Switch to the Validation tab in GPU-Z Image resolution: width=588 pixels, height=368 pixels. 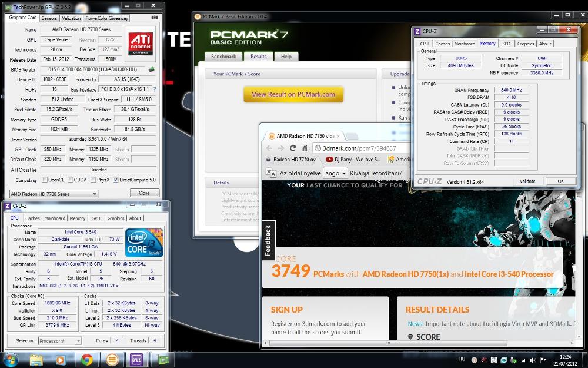(x=71, y=18)
